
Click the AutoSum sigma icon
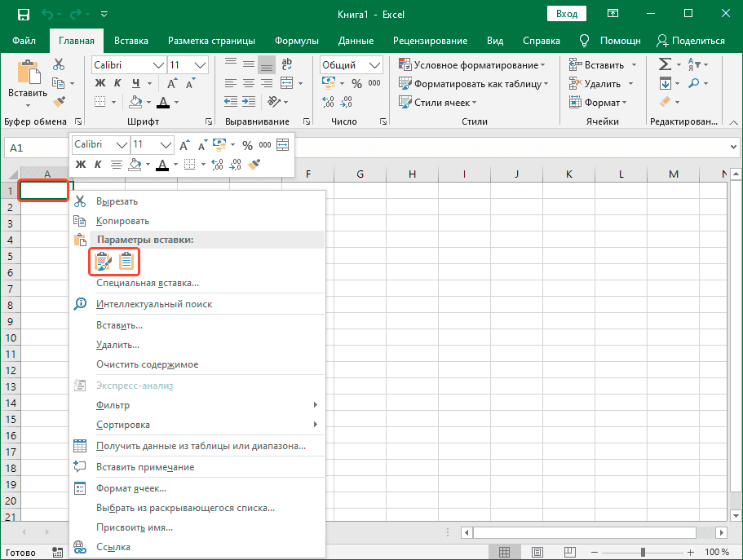point(665,64)
